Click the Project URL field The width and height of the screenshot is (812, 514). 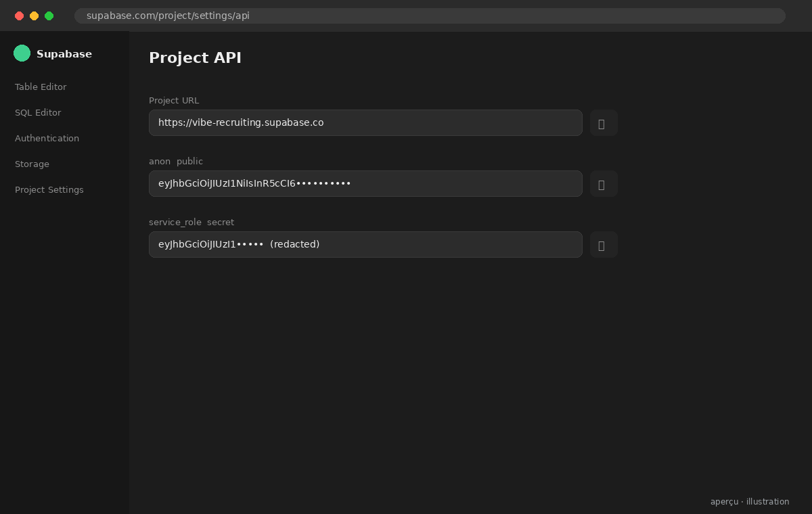[x=365, y=123]
